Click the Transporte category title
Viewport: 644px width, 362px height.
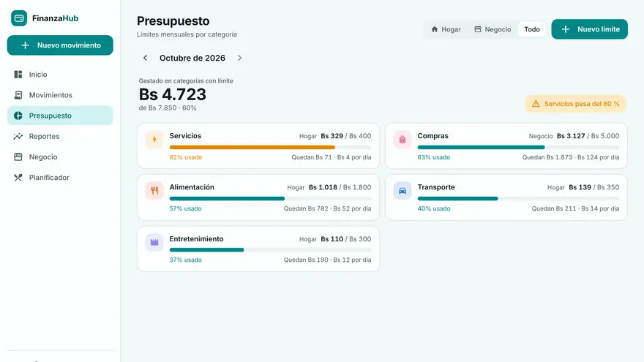[436, 187]
